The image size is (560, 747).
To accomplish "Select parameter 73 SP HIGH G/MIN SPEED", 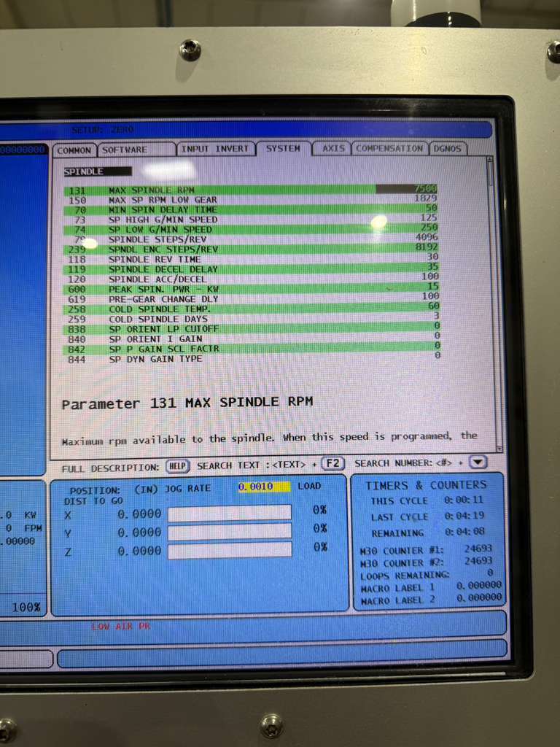I will [x=251, y=220].
